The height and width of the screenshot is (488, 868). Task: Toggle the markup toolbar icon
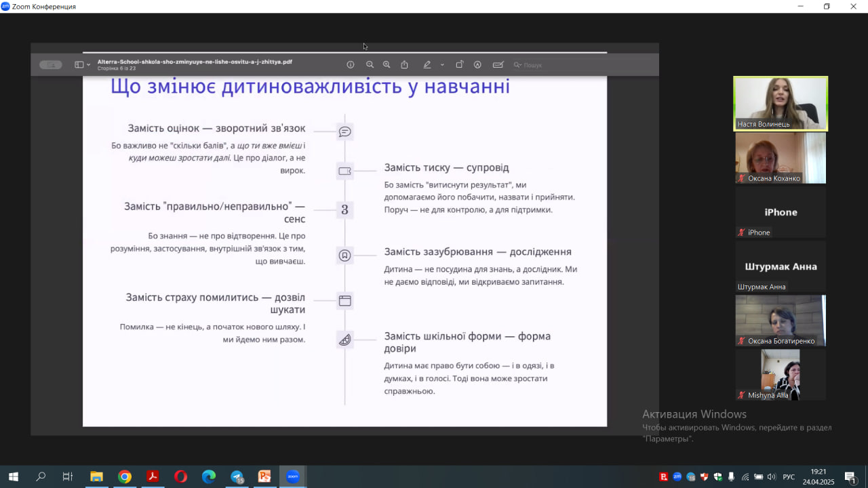477,65
